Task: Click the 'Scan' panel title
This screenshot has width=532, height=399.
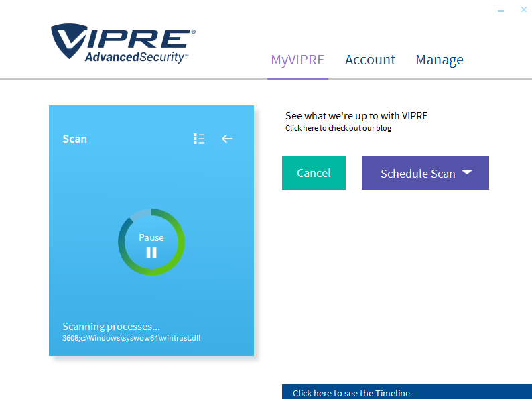Action: (x=74, y=139)
